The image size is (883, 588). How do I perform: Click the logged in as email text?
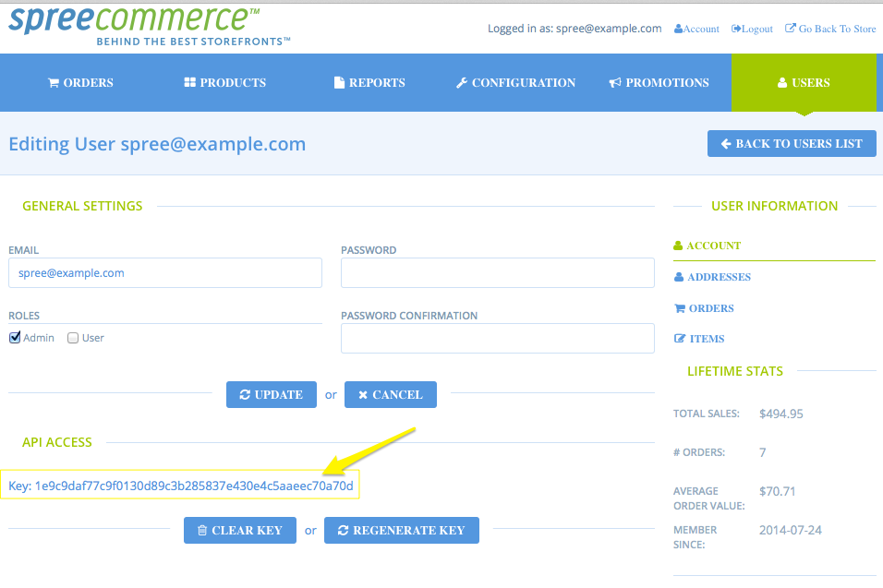click(575, 29)
